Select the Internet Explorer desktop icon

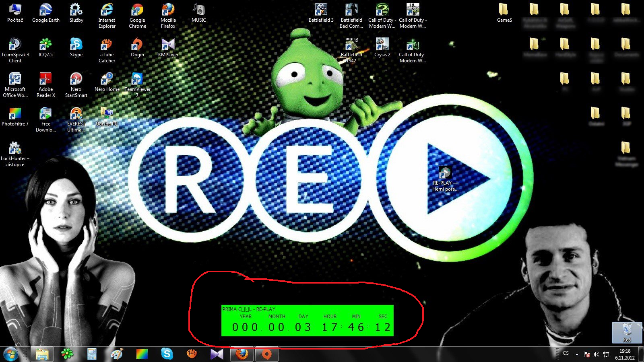point(107,16)
